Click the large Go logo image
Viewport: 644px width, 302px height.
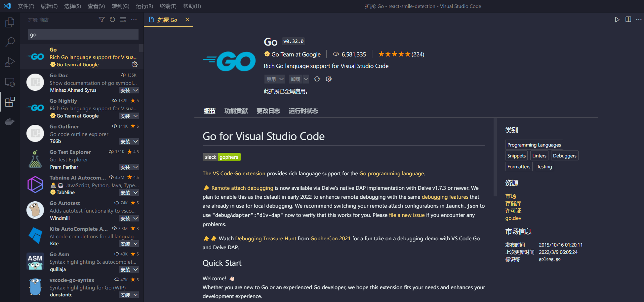[229, 61]
